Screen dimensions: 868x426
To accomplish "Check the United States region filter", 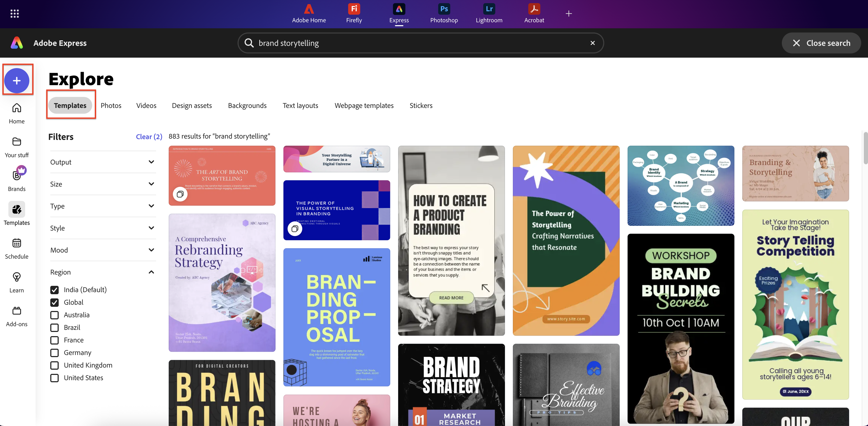I will [x=54, y=378].
